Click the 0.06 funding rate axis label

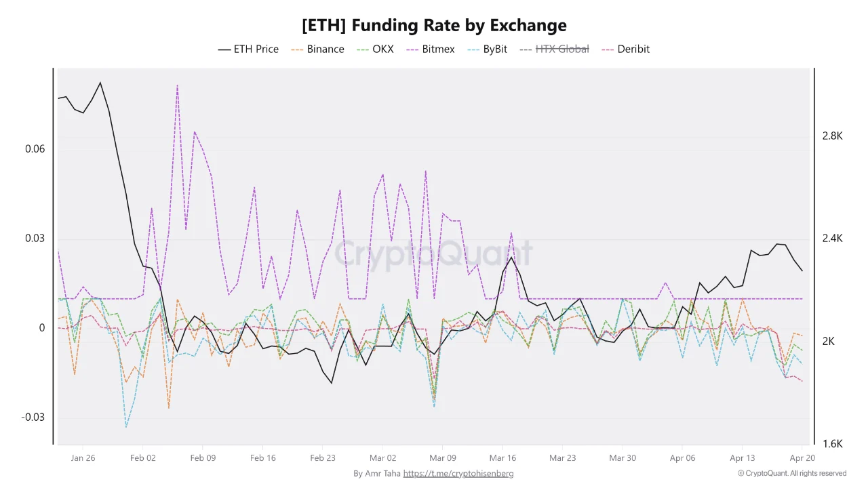click(x=35, y=149)
